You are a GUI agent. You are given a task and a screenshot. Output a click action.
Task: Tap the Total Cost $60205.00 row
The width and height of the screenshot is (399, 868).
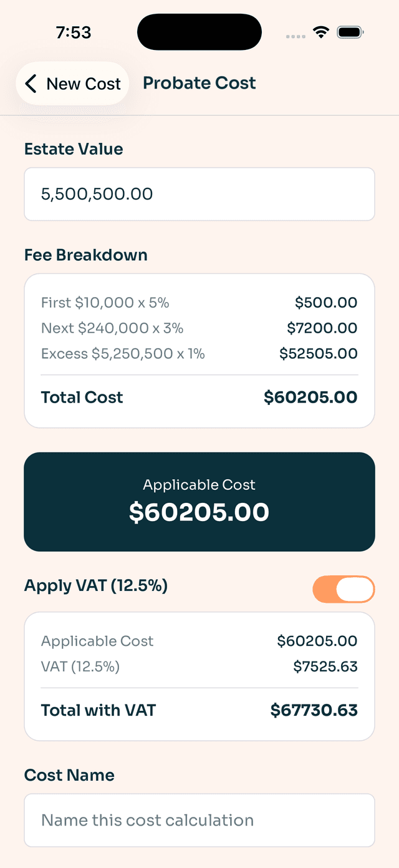coord(199,397)
